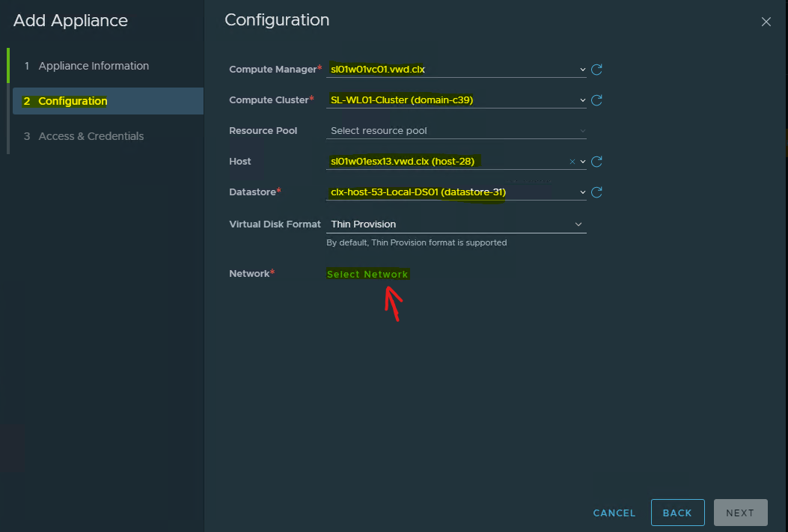
Task: Click the BACK button
Action: click(x=677, y=513)
